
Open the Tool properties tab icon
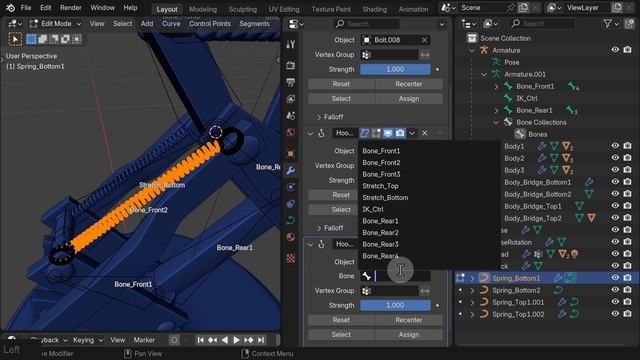tap(290, 44)
